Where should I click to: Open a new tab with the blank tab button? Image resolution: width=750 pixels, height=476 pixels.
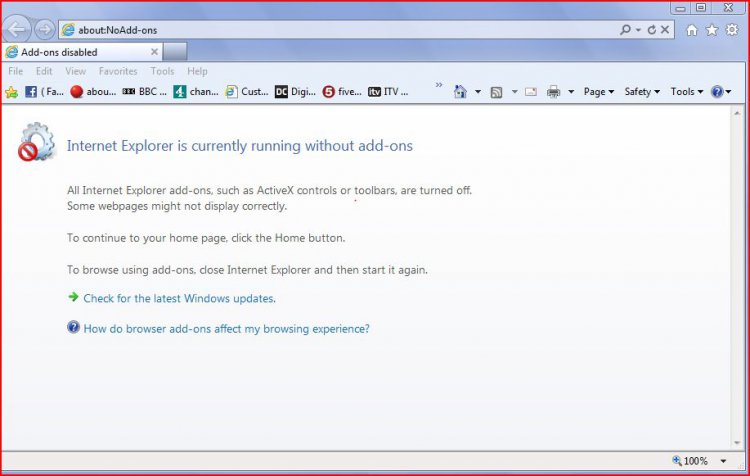click(175, 52)
